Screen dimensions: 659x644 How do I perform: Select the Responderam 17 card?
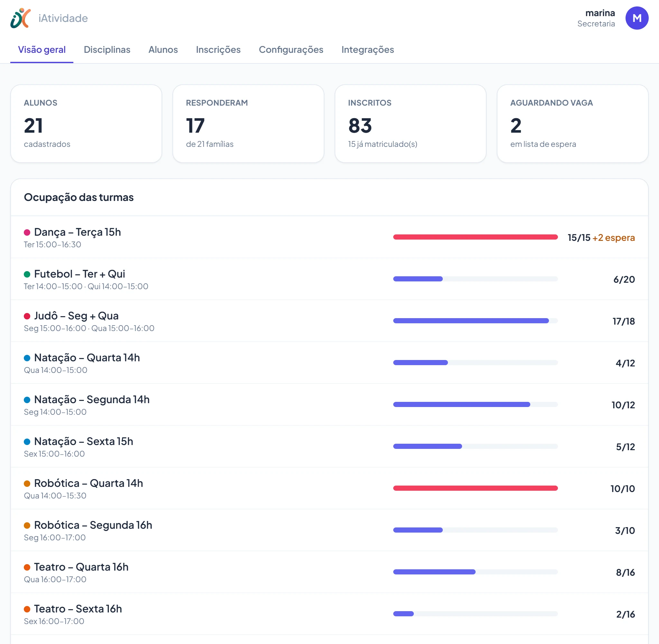[248, 123]
